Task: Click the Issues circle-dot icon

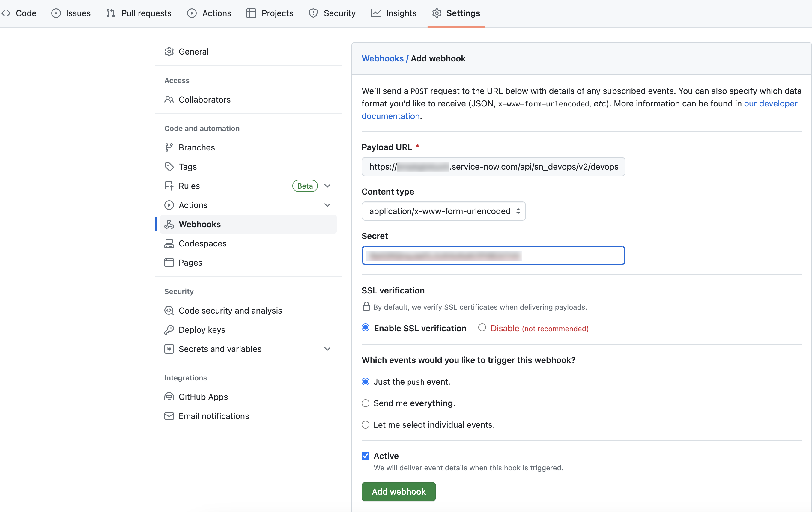Action: point(56,13)
